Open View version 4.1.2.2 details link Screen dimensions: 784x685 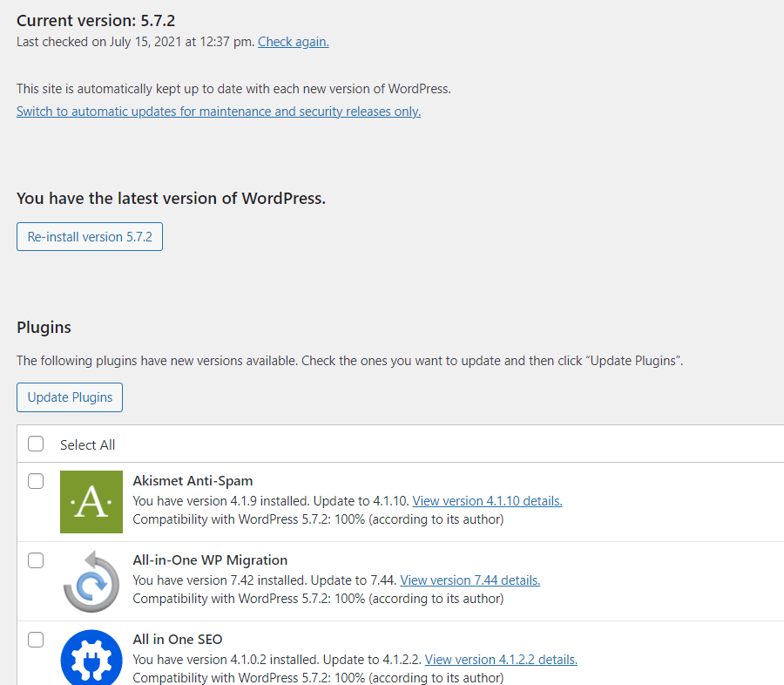[501, 660]
